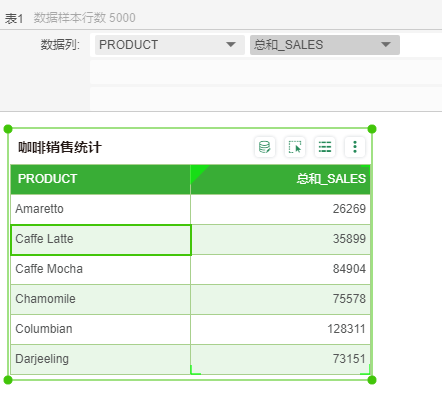Click the bottom-left resize handle of the table
The width and height of the screenshot is (442, 396).
[8, 380]
